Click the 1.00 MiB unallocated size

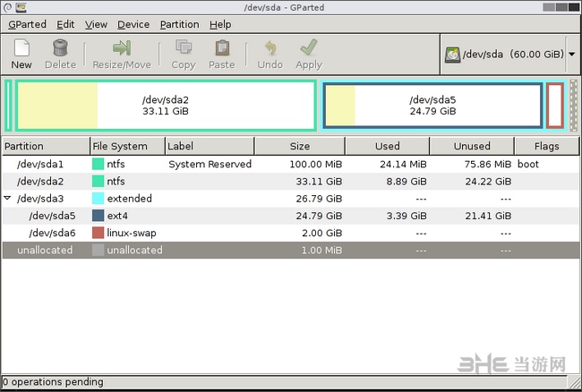click(x=321, y=250)
